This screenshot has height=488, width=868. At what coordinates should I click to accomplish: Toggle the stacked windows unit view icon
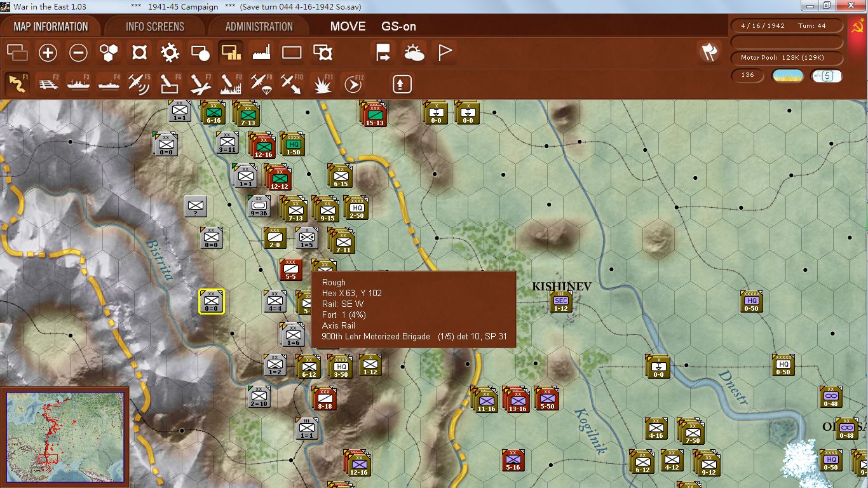click(17, 52)
